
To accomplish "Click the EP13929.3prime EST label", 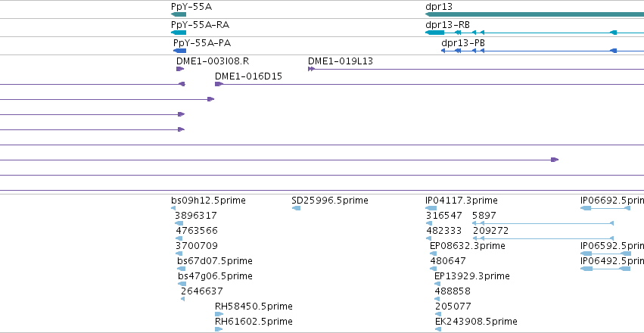I will pos(472,276).
